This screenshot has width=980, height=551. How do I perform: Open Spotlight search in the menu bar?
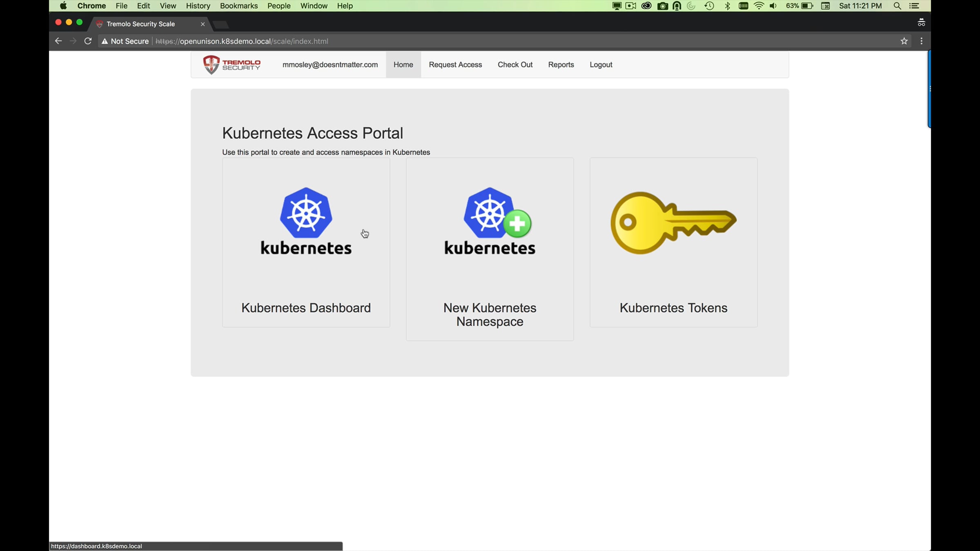pos(897,6)
